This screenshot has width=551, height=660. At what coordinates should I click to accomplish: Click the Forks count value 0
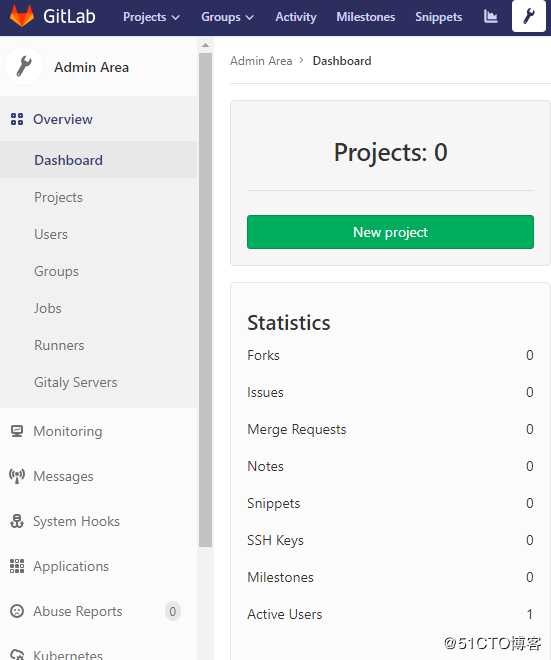[530, 355]
